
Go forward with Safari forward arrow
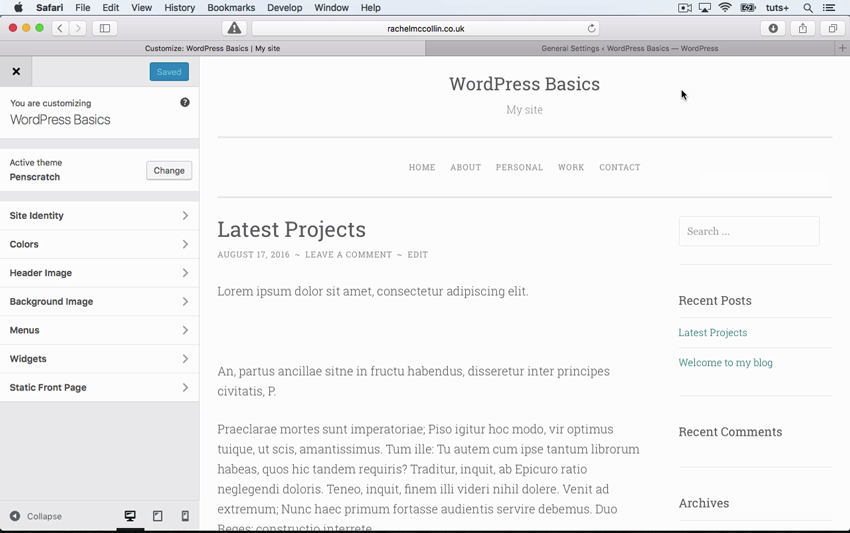pos(78,28)
